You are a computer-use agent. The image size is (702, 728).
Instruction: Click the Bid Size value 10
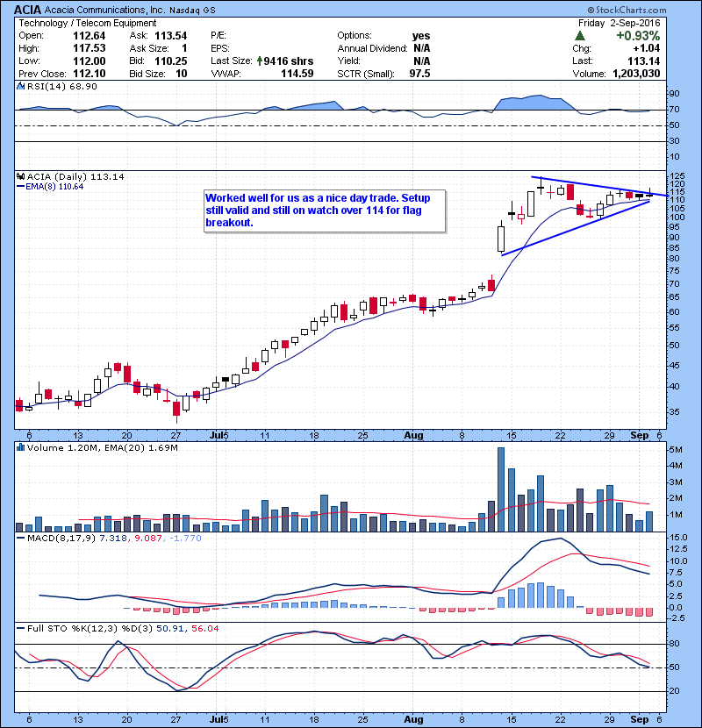(x=181, y=74)
